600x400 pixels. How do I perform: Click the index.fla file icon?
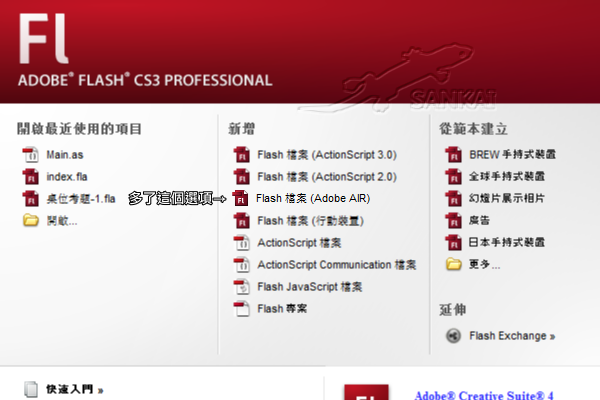(31, 177)
